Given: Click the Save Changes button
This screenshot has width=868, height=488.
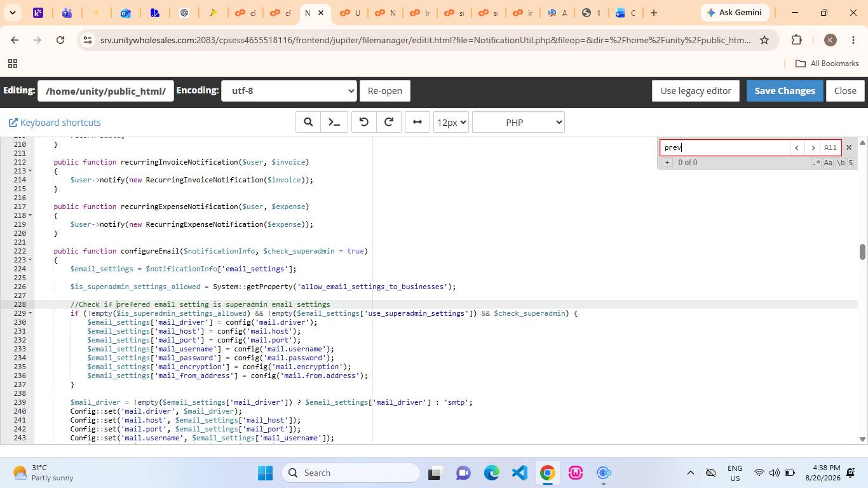Looking at the screenshot, I should (x=785, y=91).
